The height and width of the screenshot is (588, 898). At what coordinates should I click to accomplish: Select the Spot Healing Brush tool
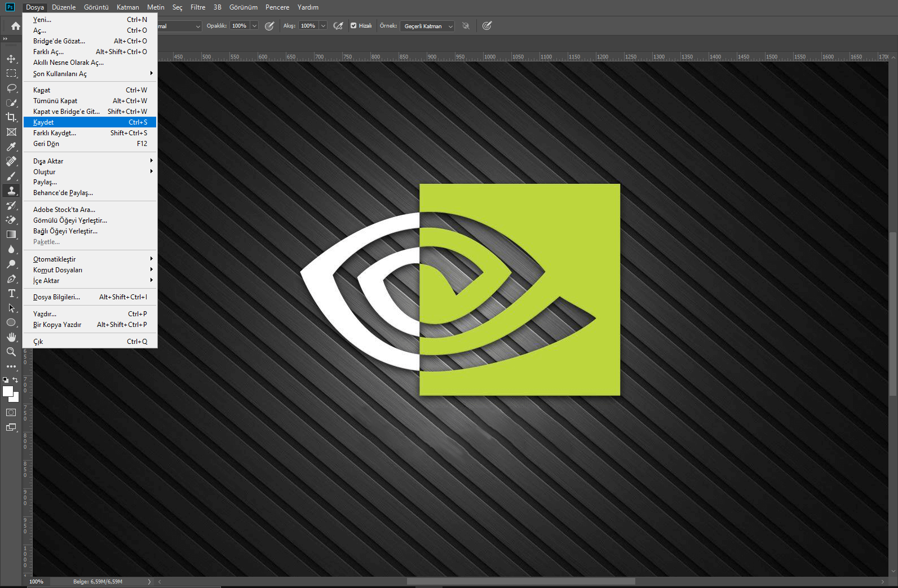11,161
